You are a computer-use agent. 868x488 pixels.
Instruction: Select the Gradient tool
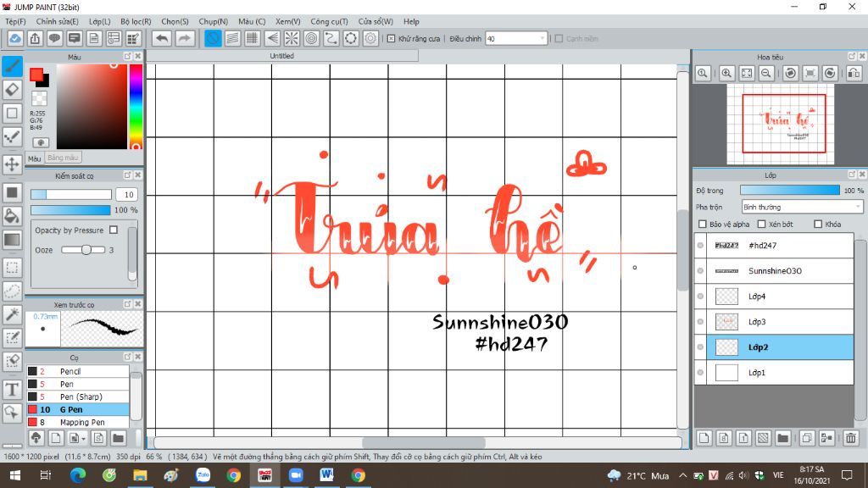(x=12, y=240)
